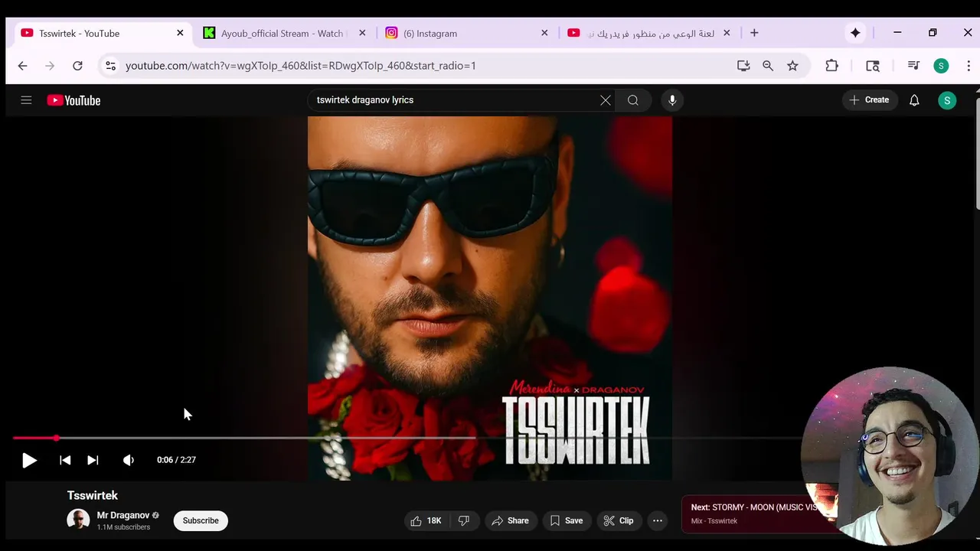Open the Chrome three-dot menu
The height and width of the screenshot is (551, 980).
(x=969, y=66)
